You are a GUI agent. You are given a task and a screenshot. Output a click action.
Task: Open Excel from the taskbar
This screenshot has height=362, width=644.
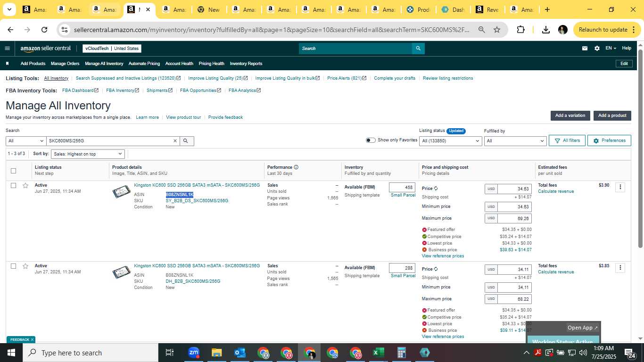click(x=378, y=353)
